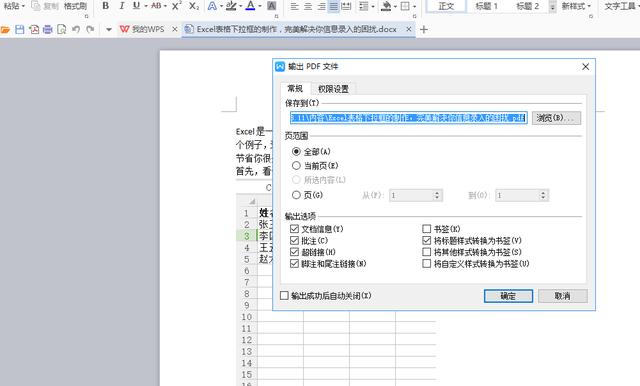
Task: Redo the last action
Action: coord(90,29)
